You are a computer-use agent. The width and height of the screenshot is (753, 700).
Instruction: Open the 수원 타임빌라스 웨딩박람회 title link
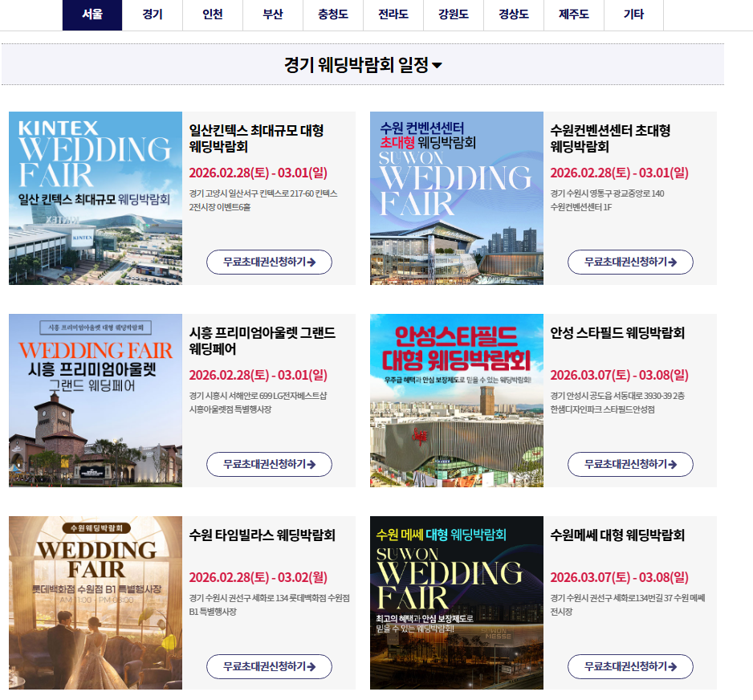[263, 535]
